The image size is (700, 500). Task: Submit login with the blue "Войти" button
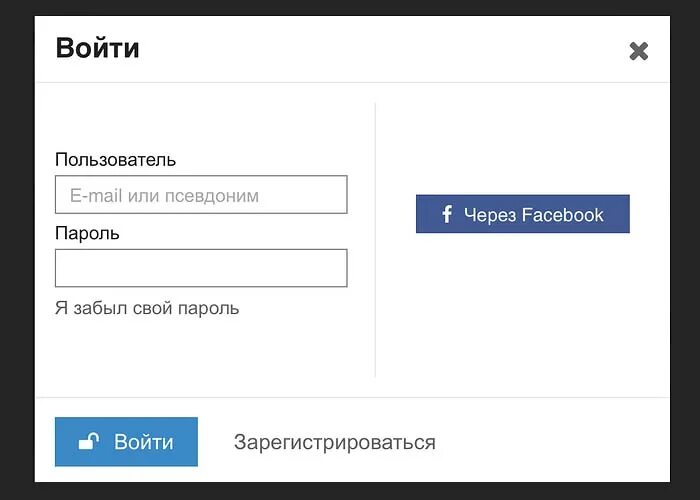coord(126,442)
